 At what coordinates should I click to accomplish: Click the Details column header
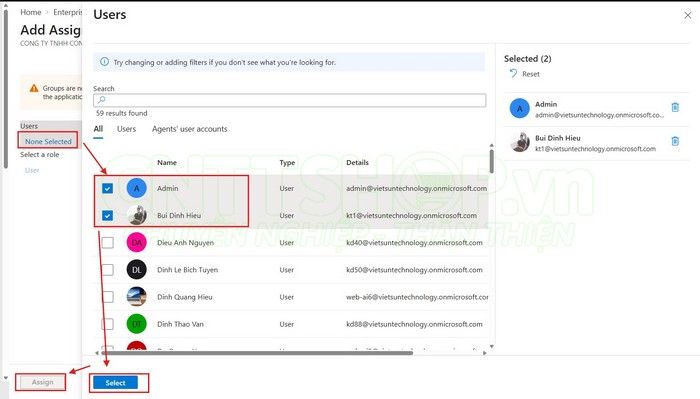coord(358,162)
